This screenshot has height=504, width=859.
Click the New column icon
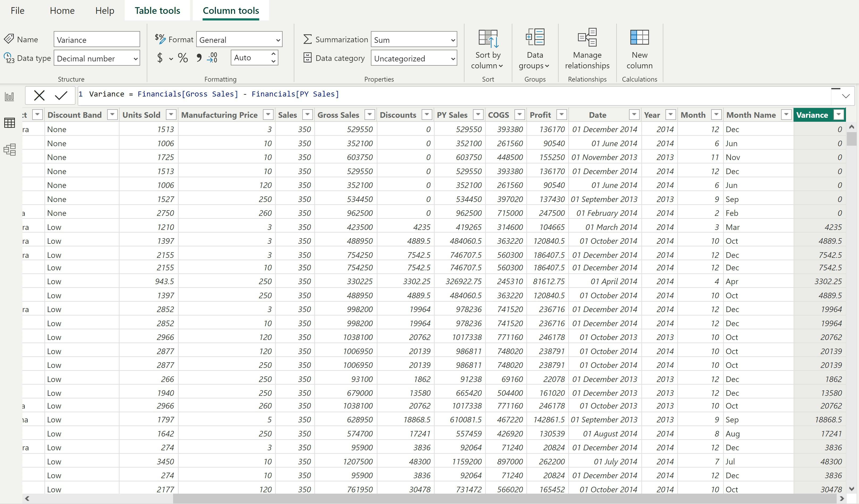click(639, 48)
